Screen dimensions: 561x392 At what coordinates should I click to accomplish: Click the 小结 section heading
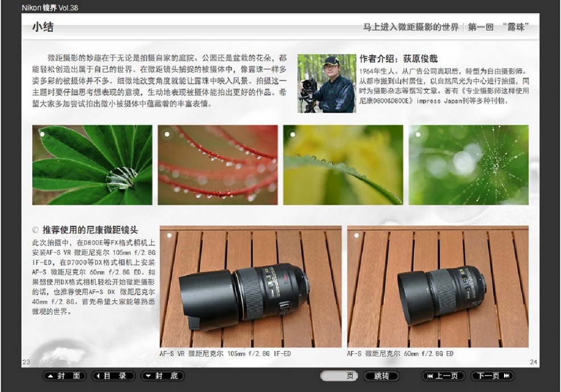tap(43, 27)
